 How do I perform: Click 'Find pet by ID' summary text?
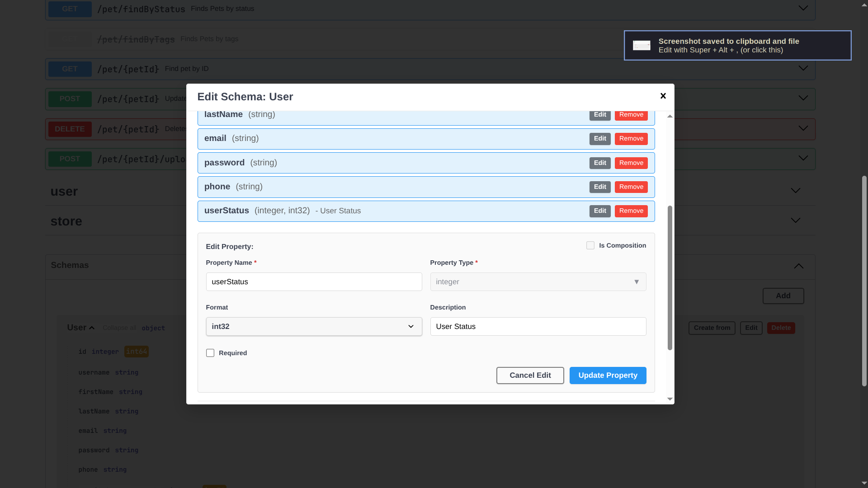coord(187,69)
